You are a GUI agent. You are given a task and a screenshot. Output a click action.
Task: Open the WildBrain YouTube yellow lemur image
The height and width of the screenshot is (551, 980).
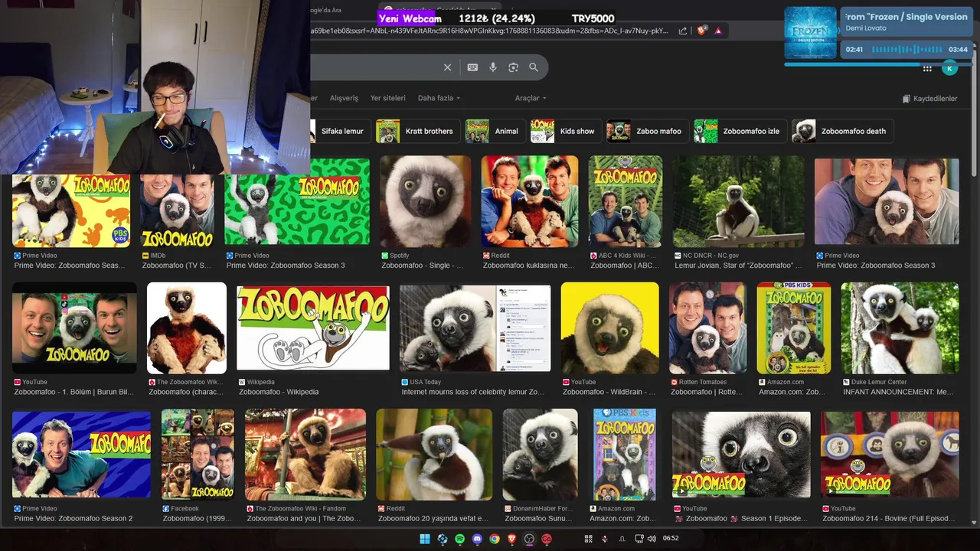(x=610, y=328)
